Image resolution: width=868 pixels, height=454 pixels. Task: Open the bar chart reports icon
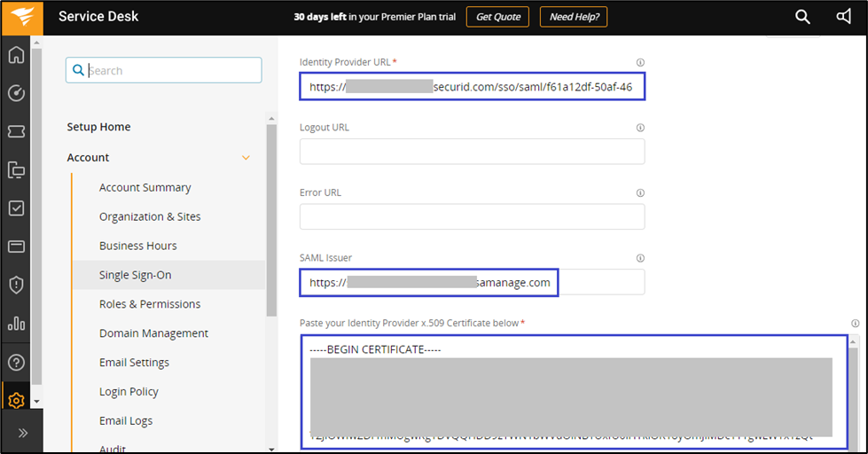[x=16, y=323]
